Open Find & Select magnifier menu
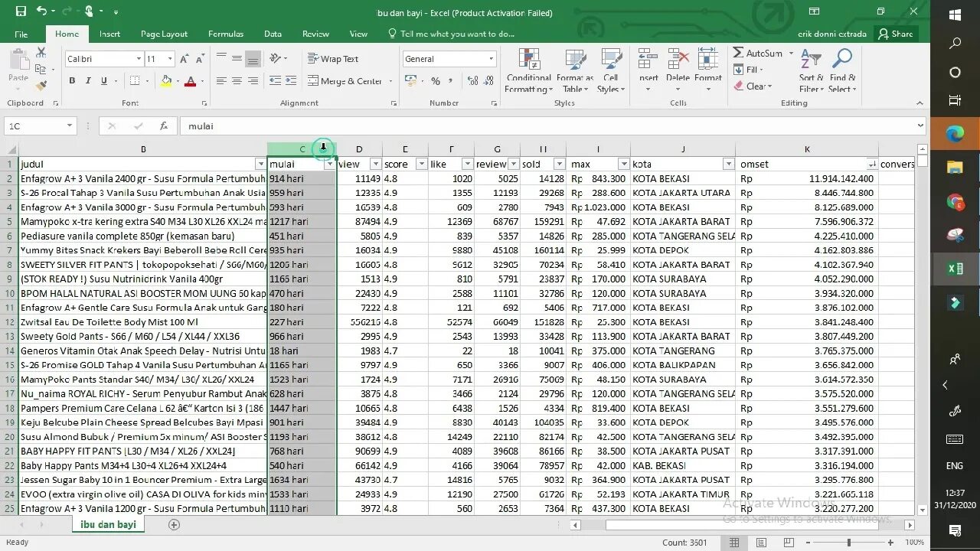This screenshot has height=551, width=980. coord(842,70)
